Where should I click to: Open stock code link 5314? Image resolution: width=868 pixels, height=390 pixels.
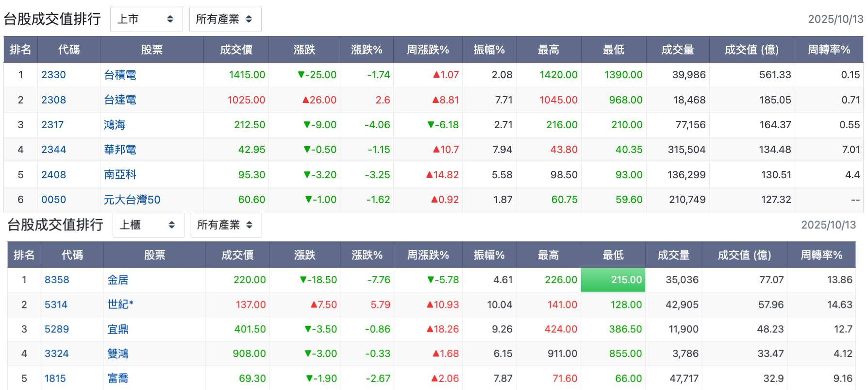pyautogui.click(x=56, y=305)
